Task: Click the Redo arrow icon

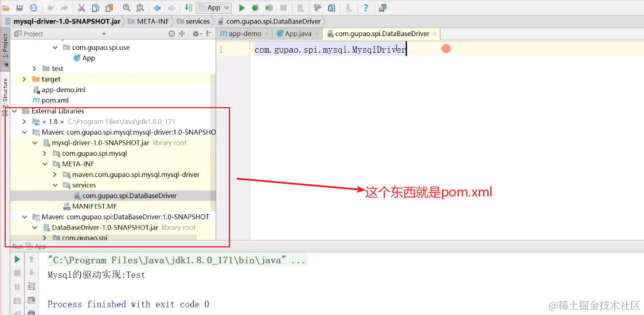Action: point(64,7)
